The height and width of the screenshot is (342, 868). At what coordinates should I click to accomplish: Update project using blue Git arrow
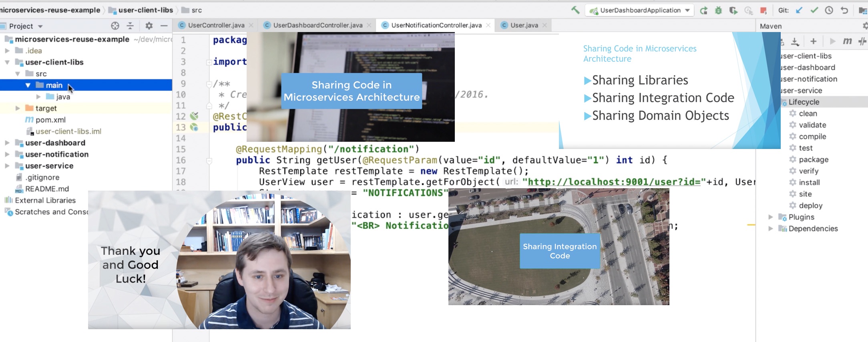coord(799,10)
